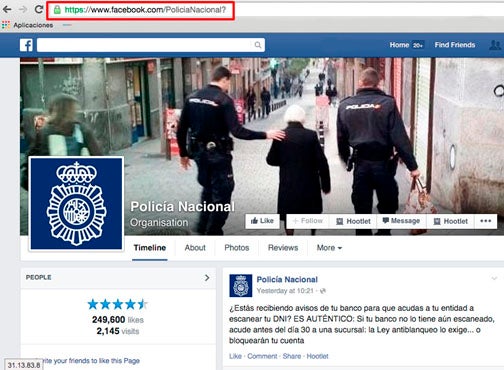Screen dimensions: 504x370
Task: Click the search magnifier icon
Action: coord(258,45)
